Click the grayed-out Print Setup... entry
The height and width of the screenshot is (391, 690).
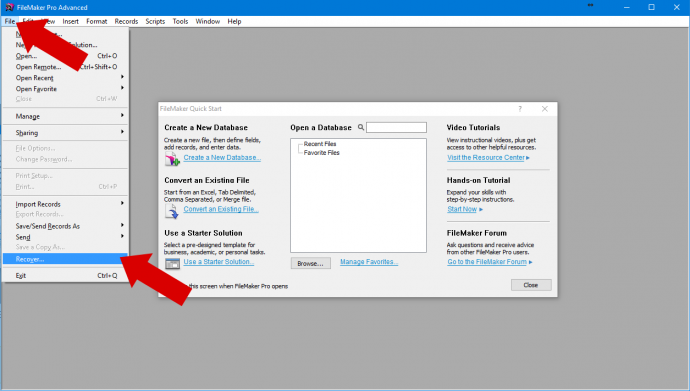(x=66, y=175)
